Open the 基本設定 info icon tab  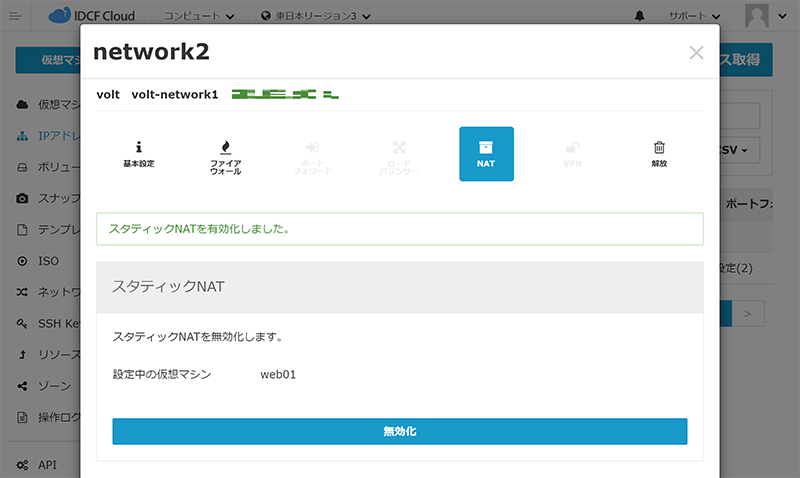139,153
